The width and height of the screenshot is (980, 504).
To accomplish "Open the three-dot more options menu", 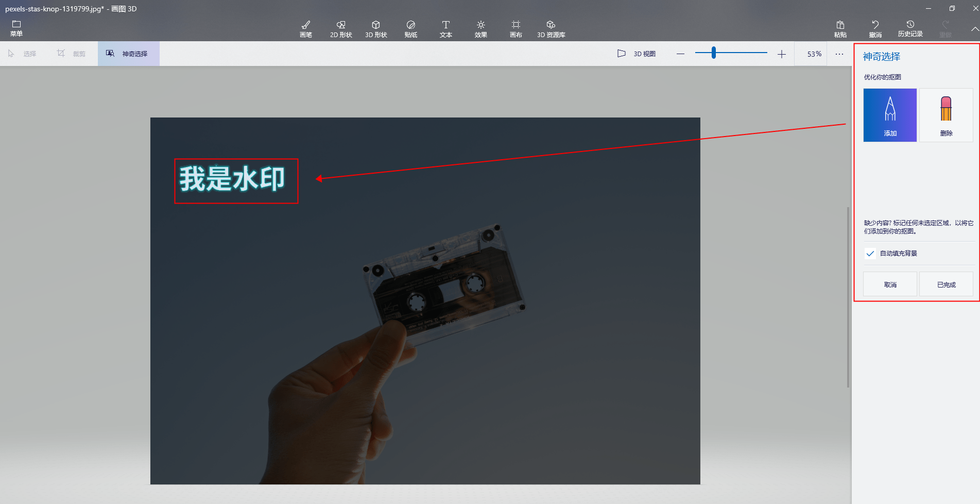I will (x=839, y=54).
